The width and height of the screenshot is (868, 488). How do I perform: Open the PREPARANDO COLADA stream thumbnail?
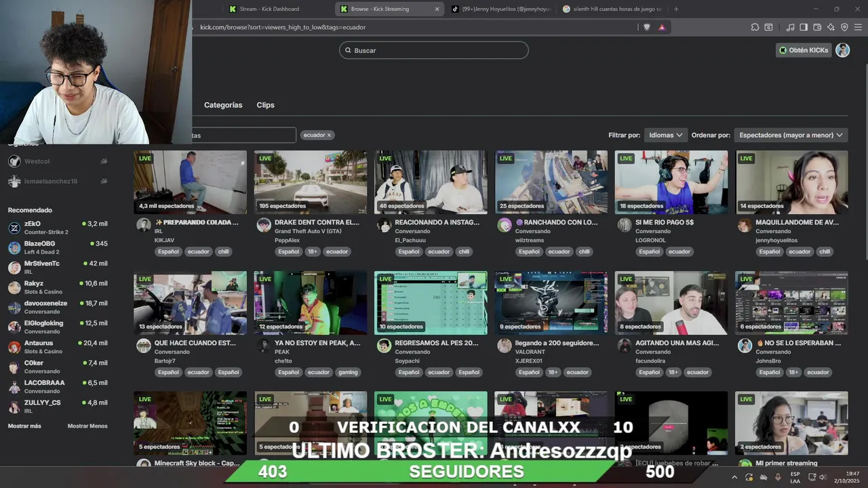tap(190, 182)
